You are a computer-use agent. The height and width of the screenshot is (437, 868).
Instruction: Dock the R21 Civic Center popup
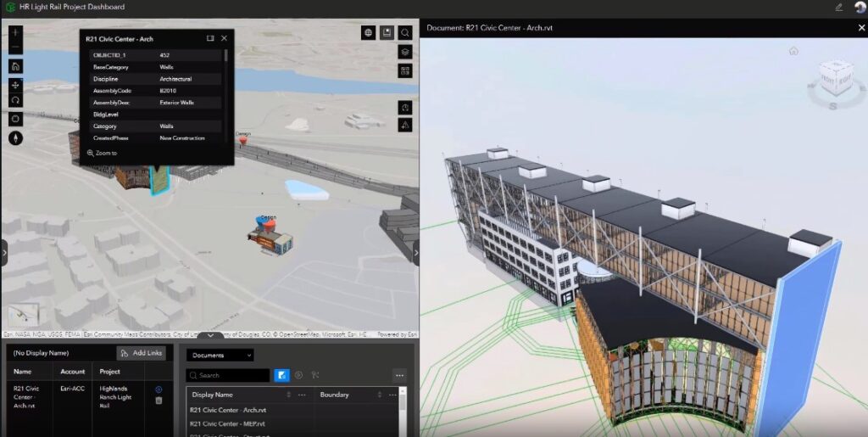210,39
